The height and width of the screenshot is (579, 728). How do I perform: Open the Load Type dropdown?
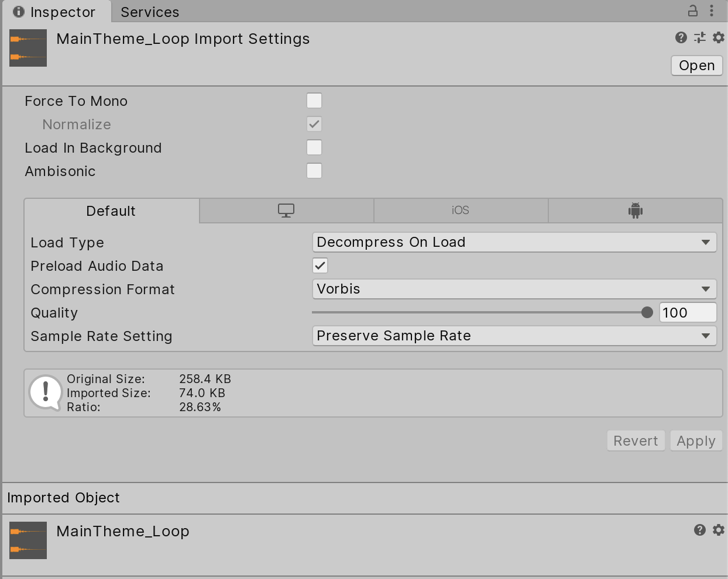click(x=514, y=242)
